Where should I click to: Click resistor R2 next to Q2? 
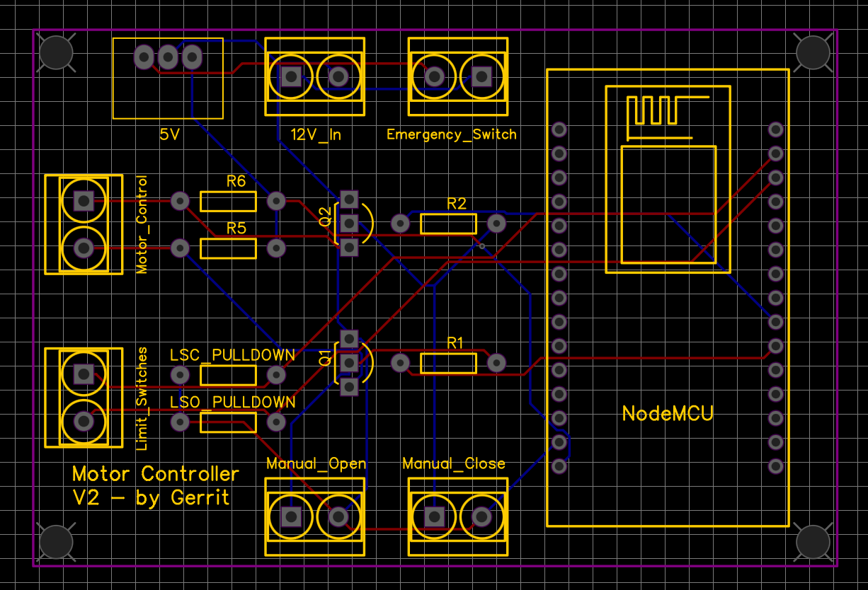[449, 224]
